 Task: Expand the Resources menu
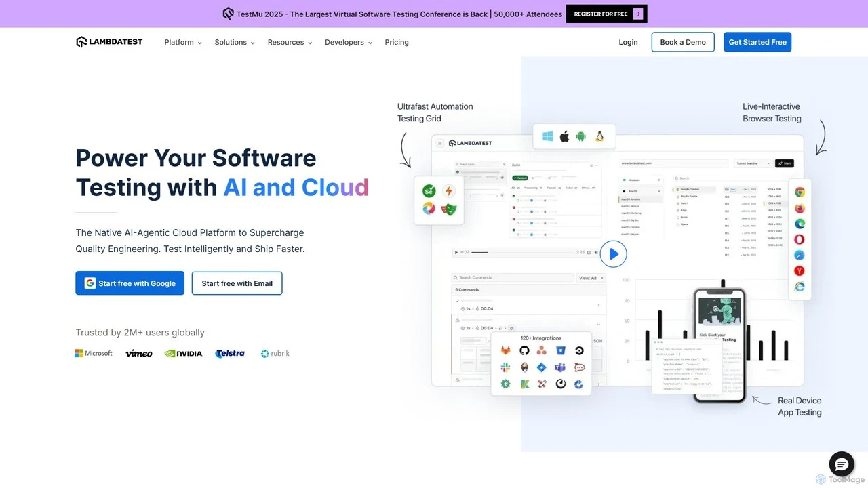(x=290, y=42)
